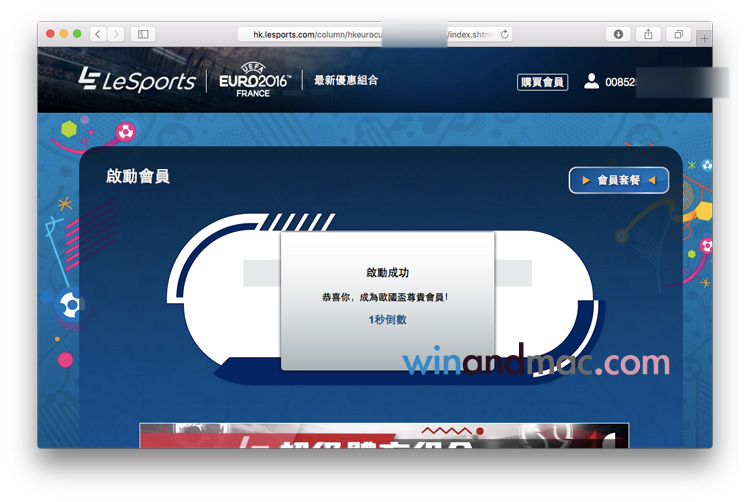Maximize the Safari window green button
The height and width of the screenshot is (502, 750).
(77, 34)
